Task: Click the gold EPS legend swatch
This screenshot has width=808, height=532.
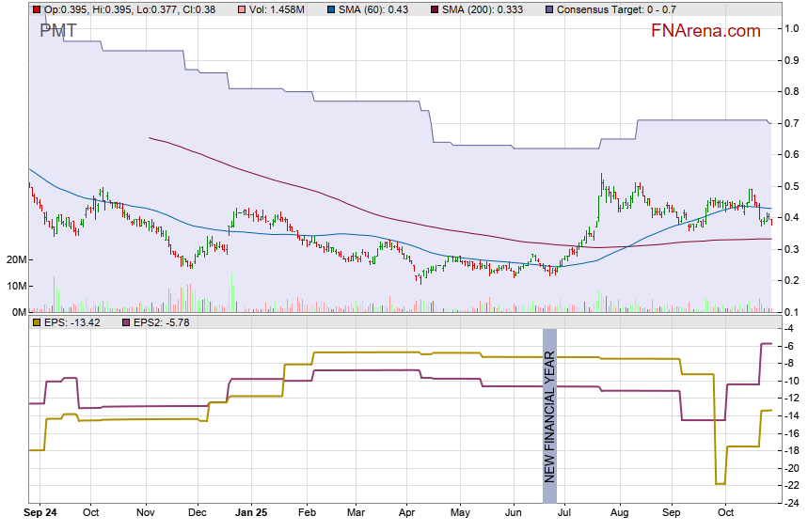Action: 37,322
